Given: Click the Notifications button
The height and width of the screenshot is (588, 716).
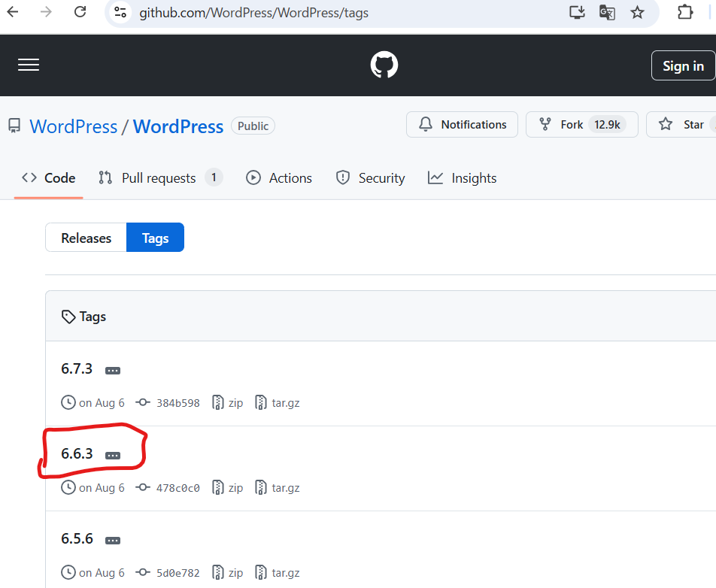Looking at the screenshot, I should click(462, 125).
